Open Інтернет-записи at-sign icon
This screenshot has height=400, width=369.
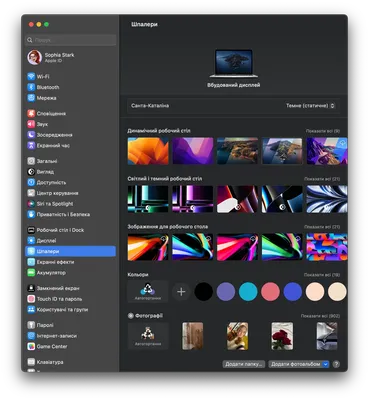[31, 336]
